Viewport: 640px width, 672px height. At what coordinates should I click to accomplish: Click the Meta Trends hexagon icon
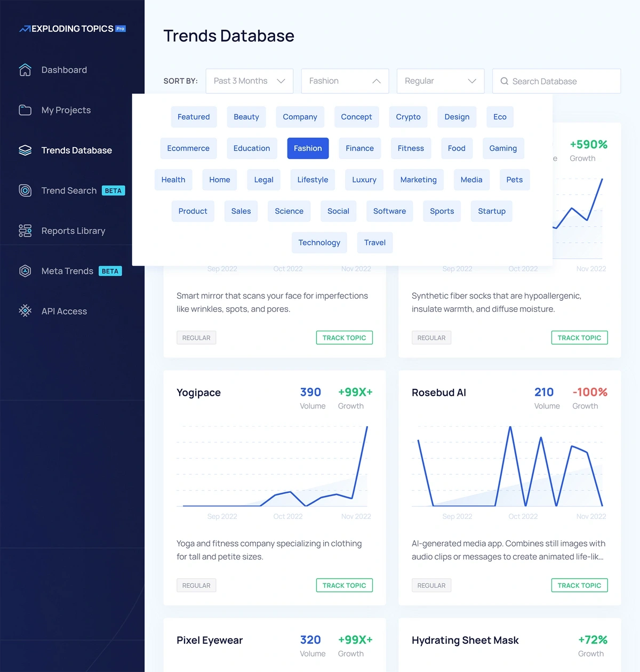point(25,271)
